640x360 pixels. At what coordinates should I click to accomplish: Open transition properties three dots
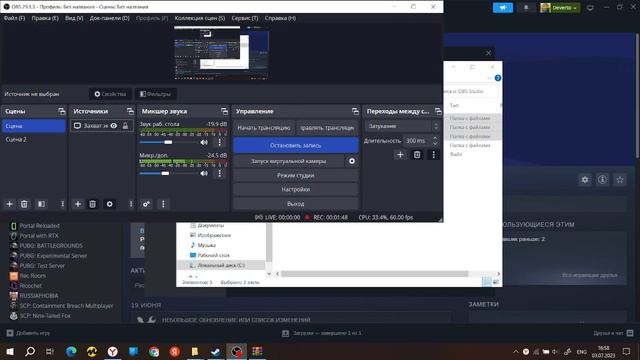pos(433,155)
